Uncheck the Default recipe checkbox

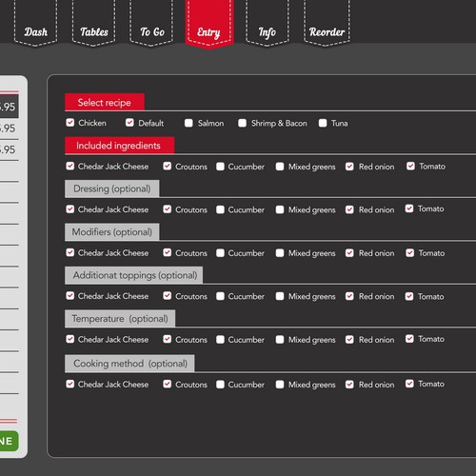pos(129,123)
